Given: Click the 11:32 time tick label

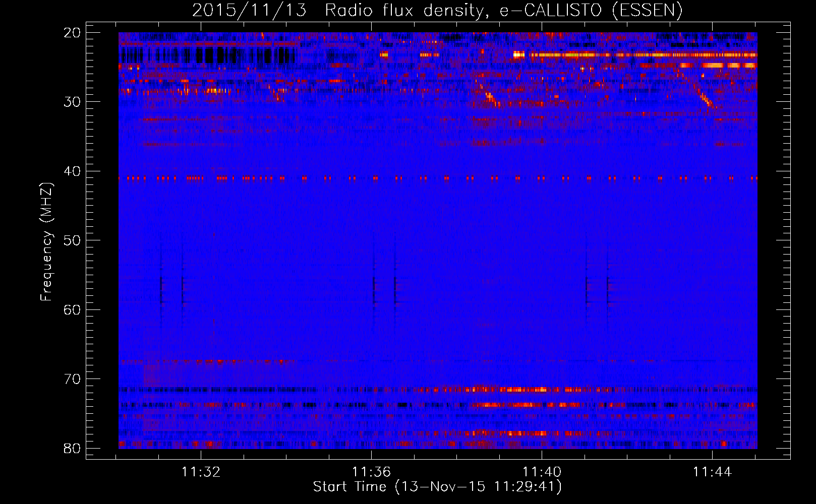Looking at the screenshot, I should [201, 472].
